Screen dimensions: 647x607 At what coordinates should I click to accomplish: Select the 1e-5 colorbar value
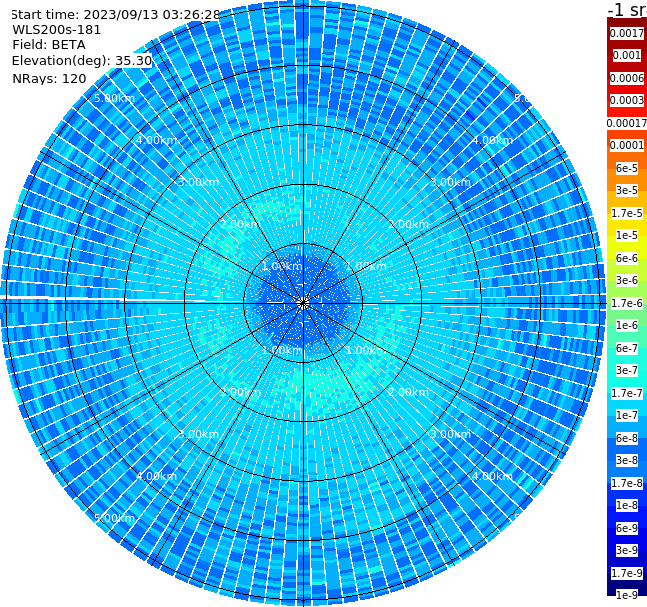[x=627, y=235]
